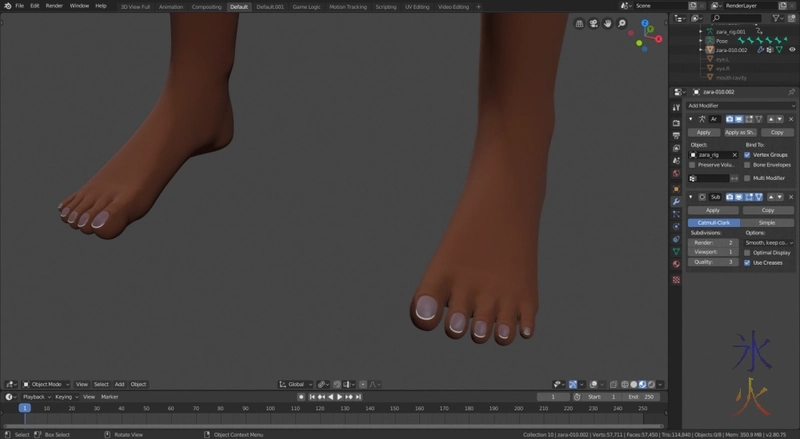The height and width of the screenshot is (439, 800).
Task: Open the Modifiers wrench tab in properties
Action: (x=677, y=201)
